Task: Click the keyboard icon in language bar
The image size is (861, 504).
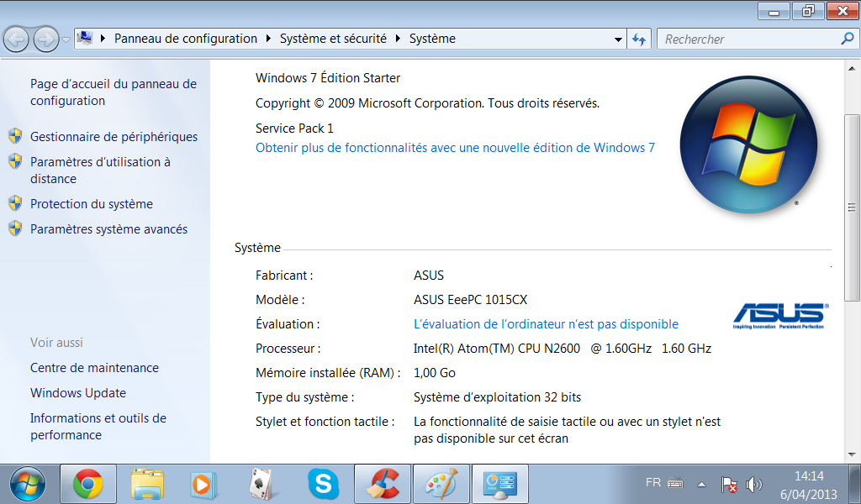Action: click(675, 483)
